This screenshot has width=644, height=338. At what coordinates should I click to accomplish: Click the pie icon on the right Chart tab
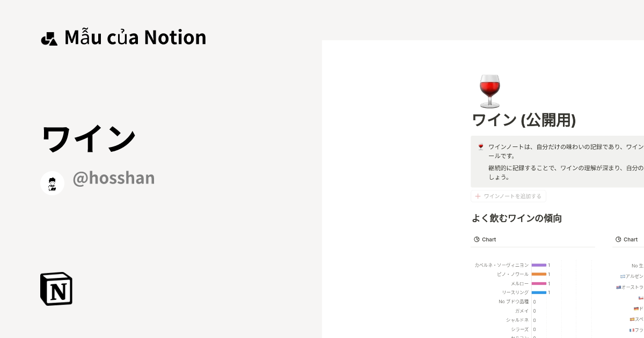(618, 239)
